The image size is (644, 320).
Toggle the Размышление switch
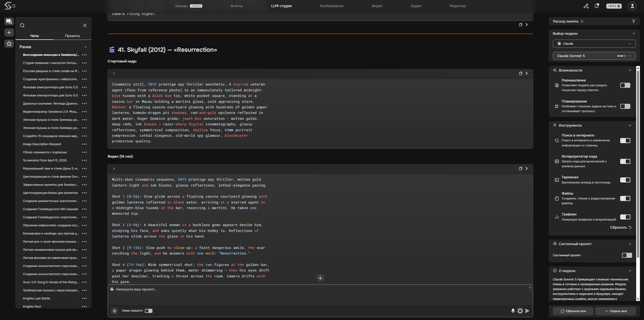625,85
